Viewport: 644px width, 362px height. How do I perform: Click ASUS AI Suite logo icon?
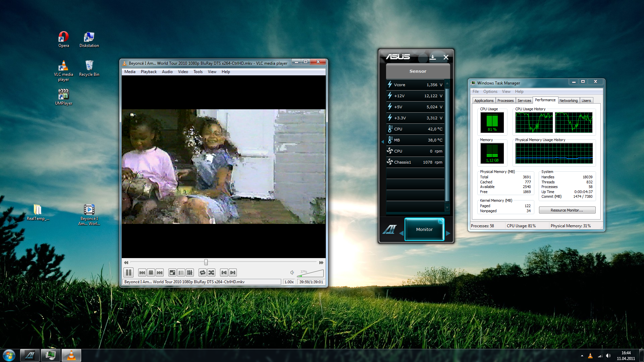389,229
